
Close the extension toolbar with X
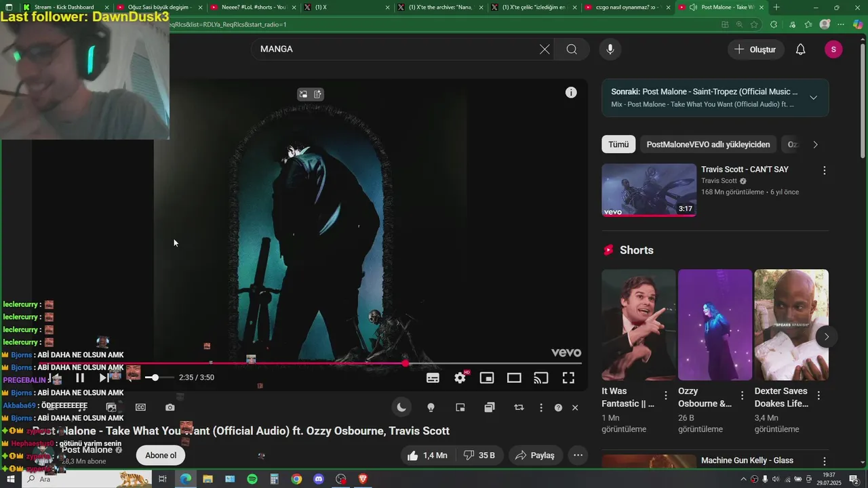[575, 407]
